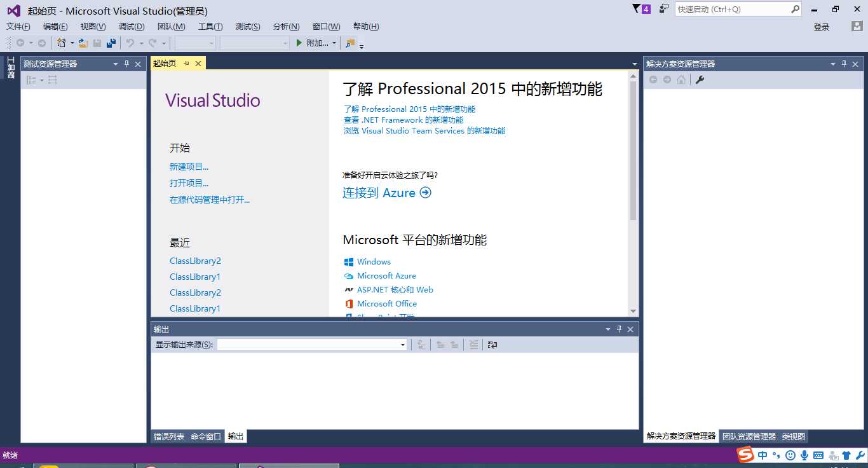
Task: Click the New Project toolbar icon
Action: pyautogui.click(x=62, y=43)
